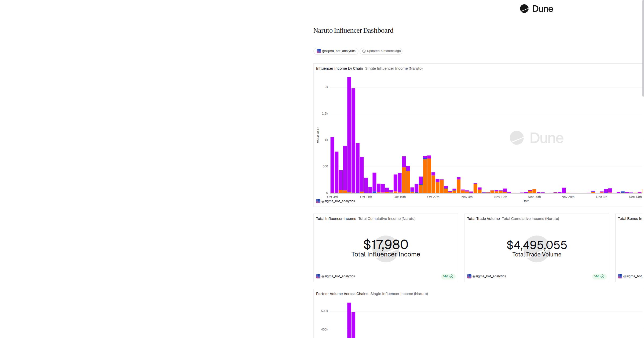644x338 pixels.
Task: Click the tallest purple bar in the income chart
Action: [x=349, y=134]
